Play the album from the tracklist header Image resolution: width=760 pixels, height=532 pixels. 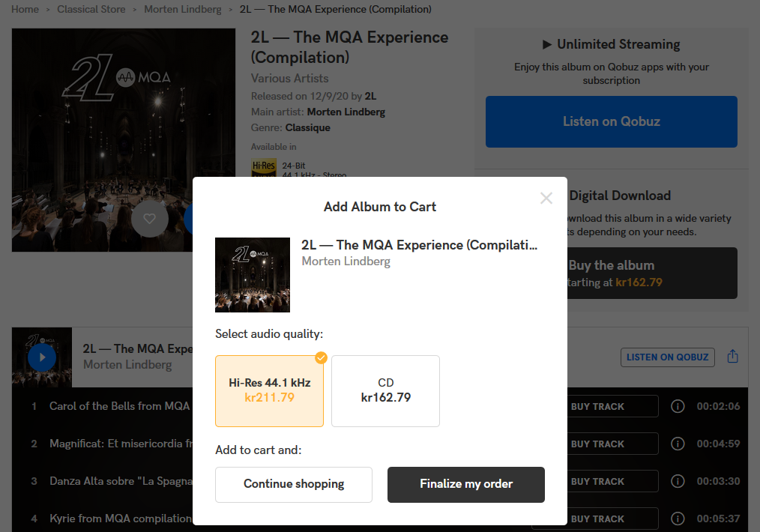tap(42, 357)
